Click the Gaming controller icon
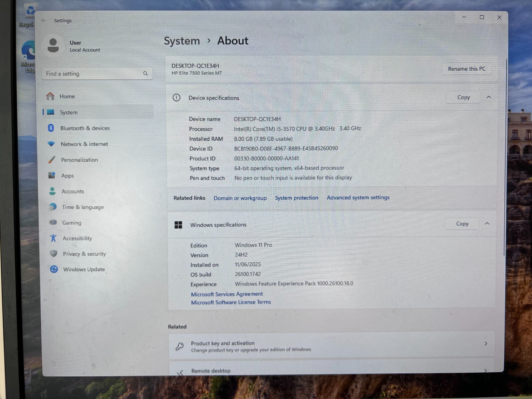 coord(53,222)
